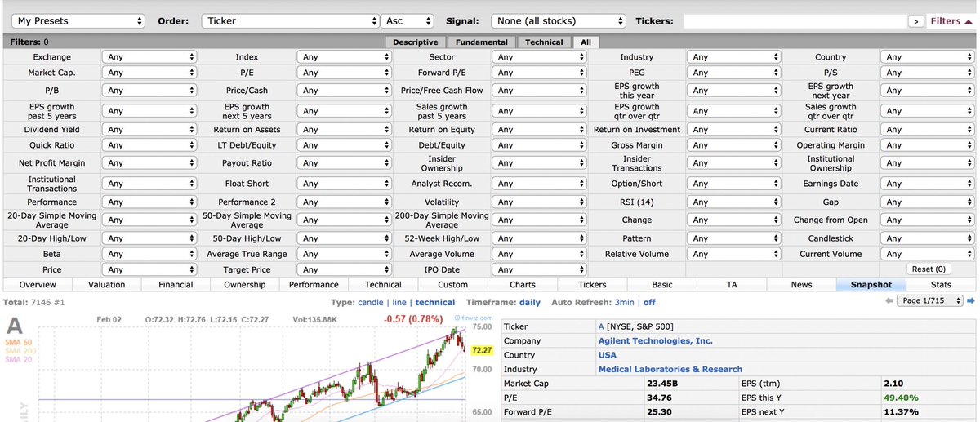Open the Beta filter dropdown
Image resolution: width=980 pixels, height=422 pixels.
149,254
